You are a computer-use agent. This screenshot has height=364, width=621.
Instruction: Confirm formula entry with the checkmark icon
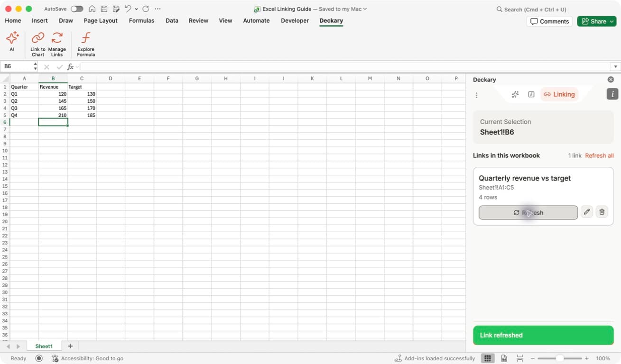click(x=59, y=67)
